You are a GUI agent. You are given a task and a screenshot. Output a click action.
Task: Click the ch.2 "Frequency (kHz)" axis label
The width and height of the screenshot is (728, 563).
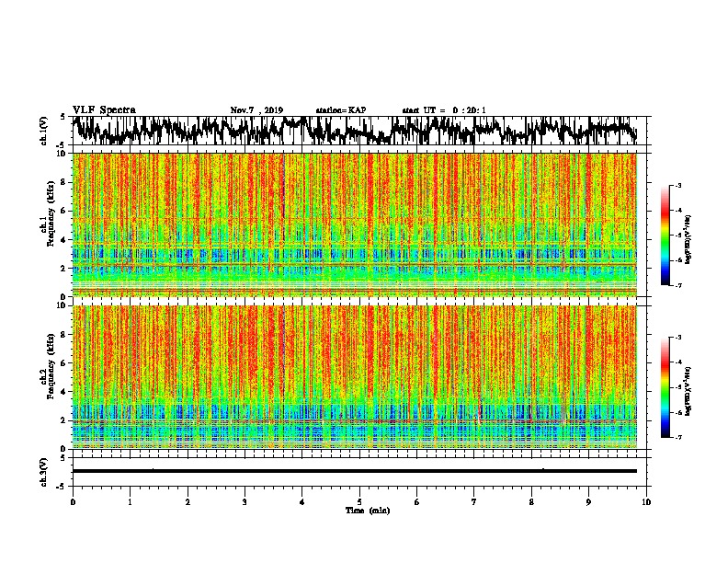pyautogui.click(x=51, y=366)
